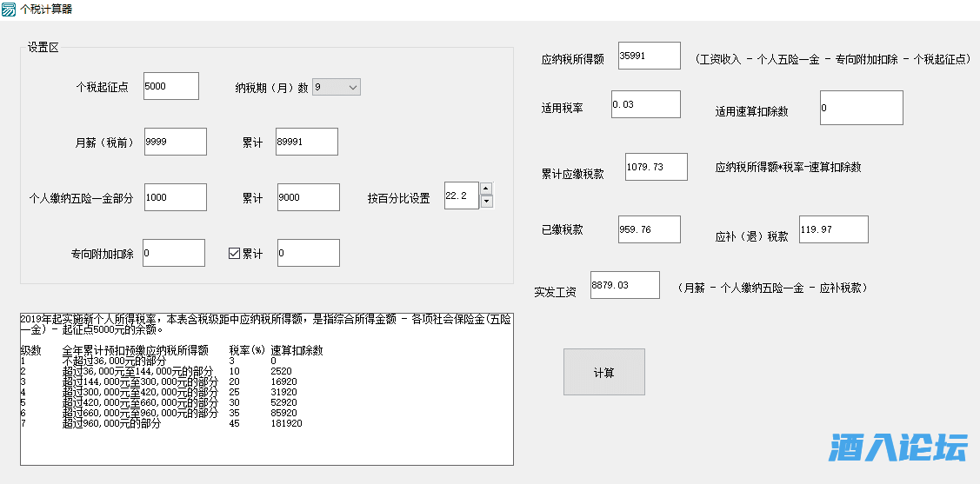The width and height of the screenshot is (980, 484).
Task: Click the 五险一金 累计 field showing 9000
Action: pos(308,197)
